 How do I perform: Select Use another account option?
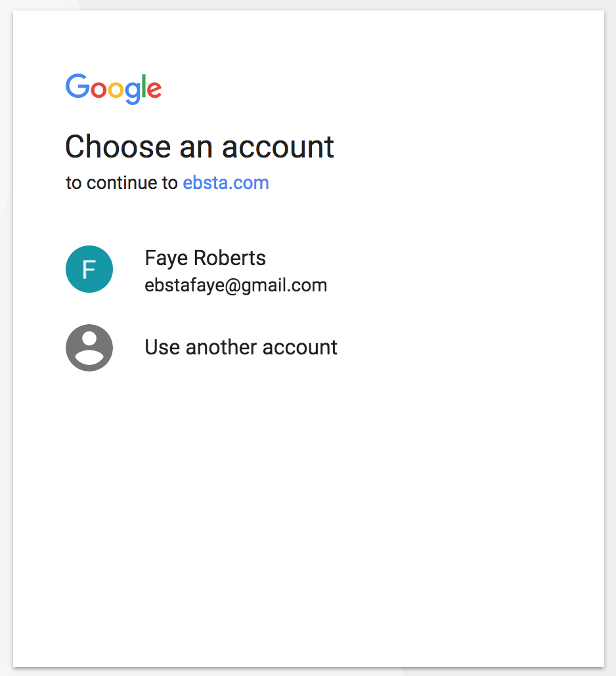click(240, 347)
